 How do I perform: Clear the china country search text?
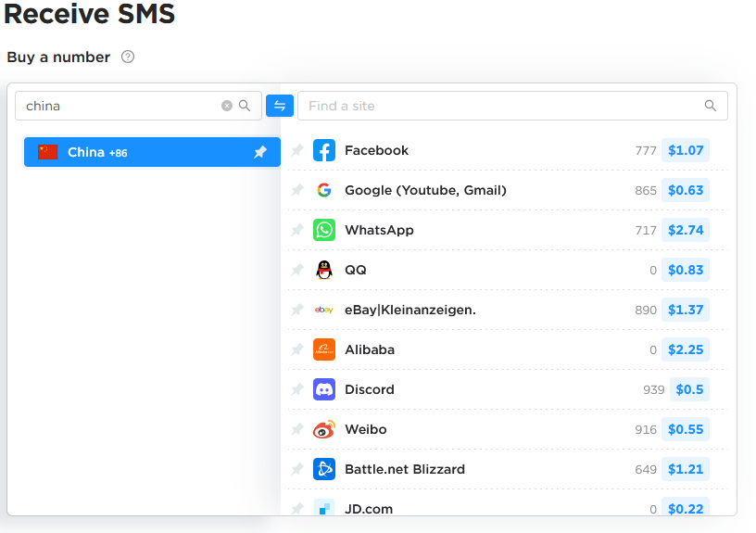pos(227,106)
